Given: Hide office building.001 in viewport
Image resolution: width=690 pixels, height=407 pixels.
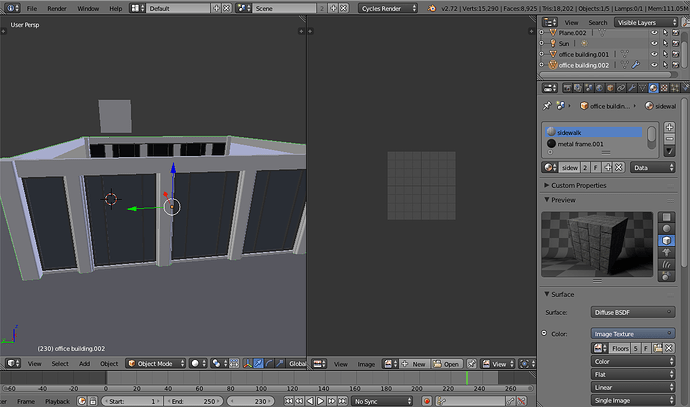Looking at the screenshot, I should 654,54.
